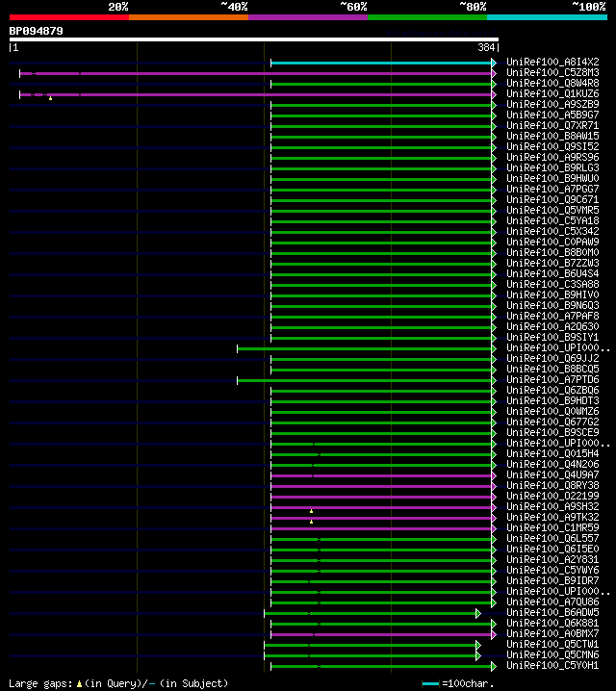Click hit label UniRef100_B7ZZW3
The height and width of the screenshot is (691, 616).
552,263
